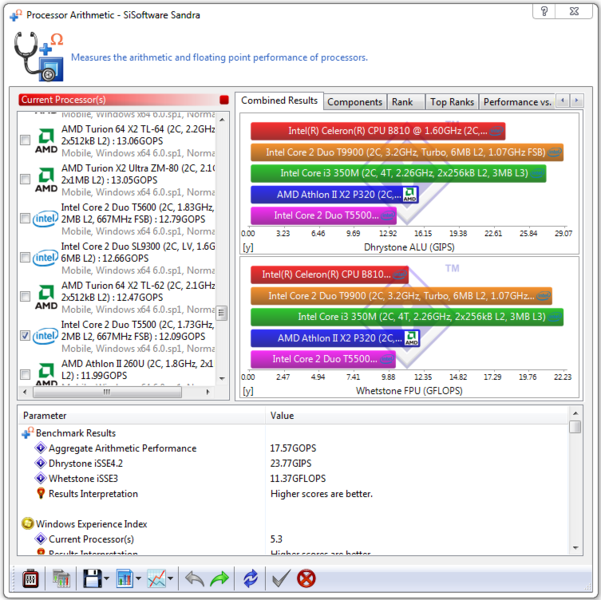Click the Parameter column header
This screenshot has height=600, width=601.
coord(141,416)
